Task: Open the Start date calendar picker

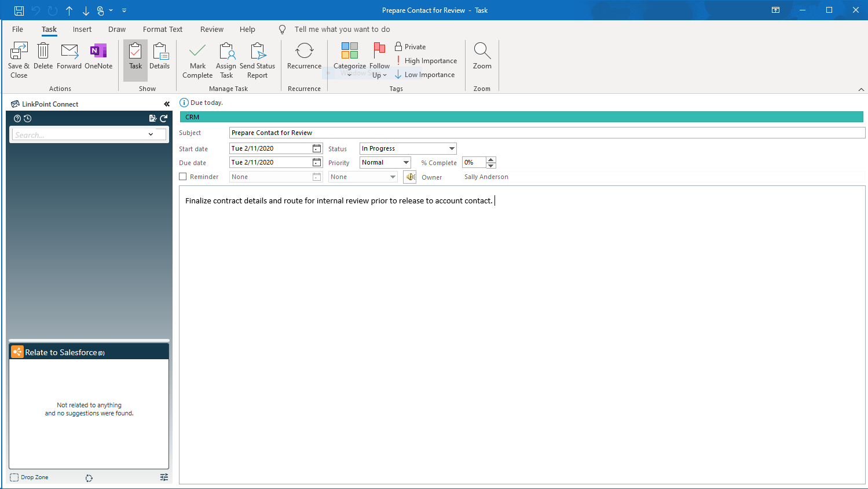Action: point(317,149)
